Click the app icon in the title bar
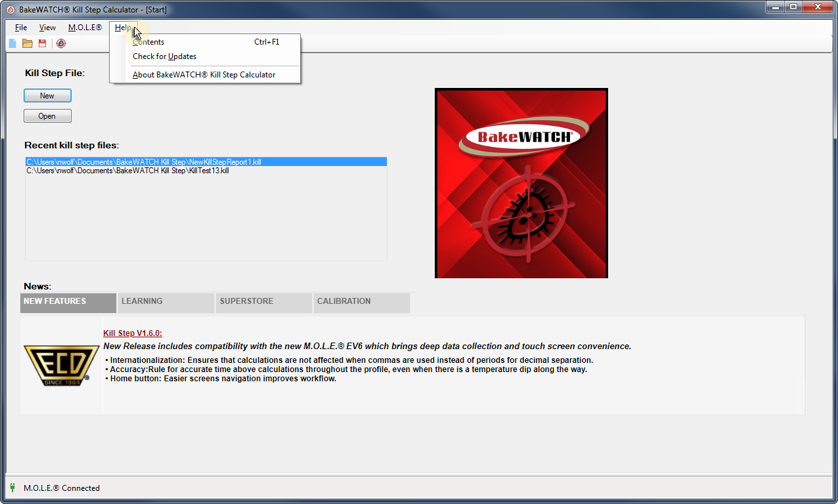 (10, 9)
